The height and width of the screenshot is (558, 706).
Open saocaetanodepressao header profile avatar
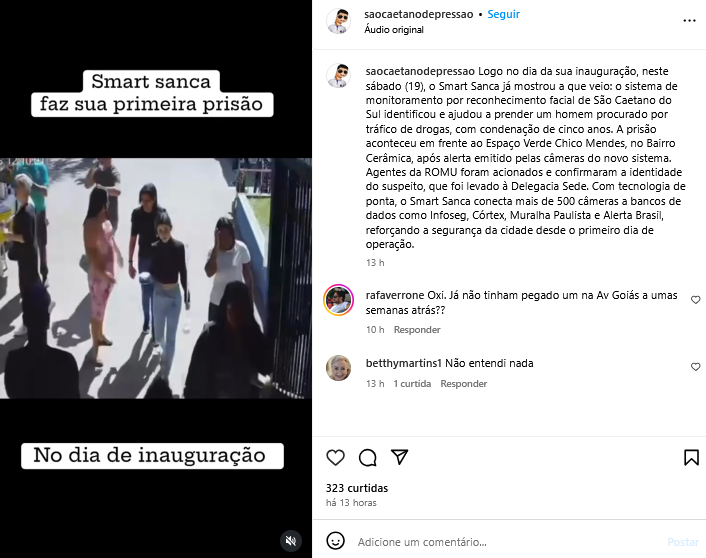pos(339,21)
